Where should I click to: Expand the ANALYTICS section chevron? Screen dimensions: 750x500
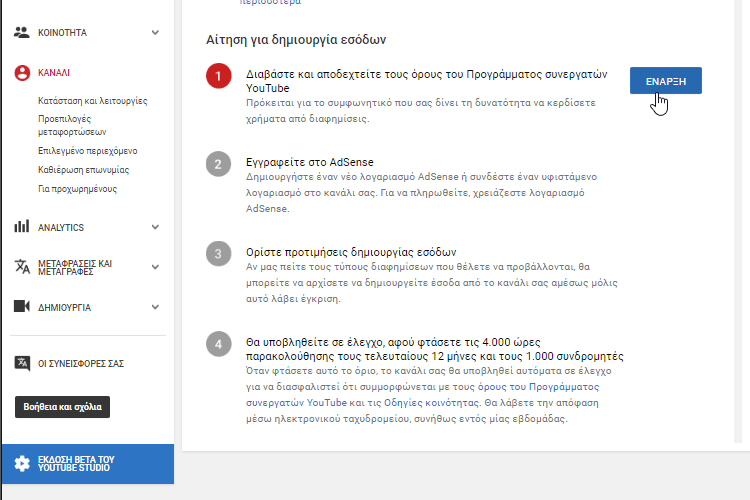point(155,227)
